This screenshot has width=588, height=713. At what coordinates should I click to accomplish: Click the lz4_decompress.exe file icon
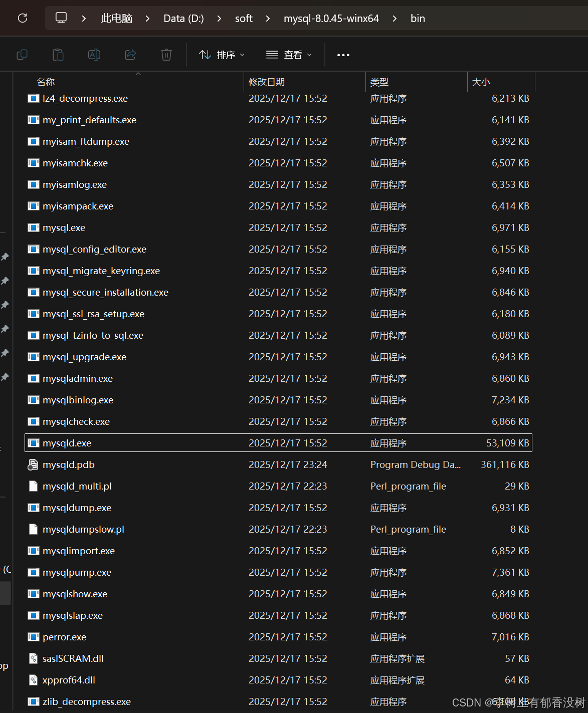(33, 98)
